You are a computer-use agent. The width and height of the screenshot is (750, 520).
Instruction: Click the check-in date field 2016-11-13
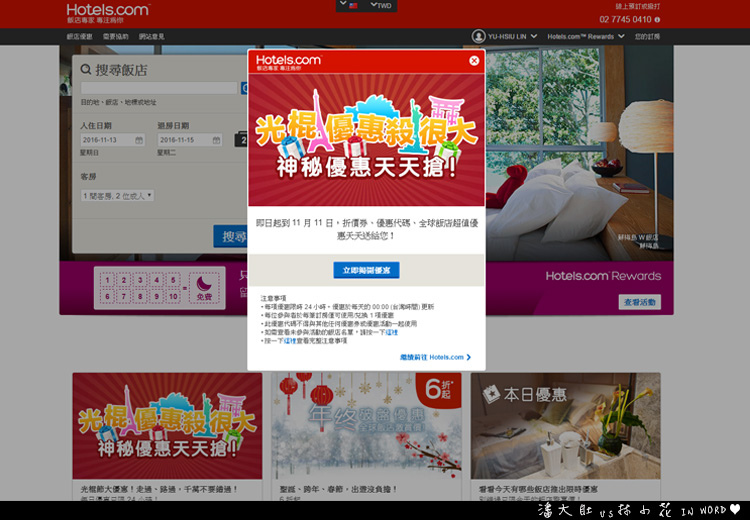point(113,140)
